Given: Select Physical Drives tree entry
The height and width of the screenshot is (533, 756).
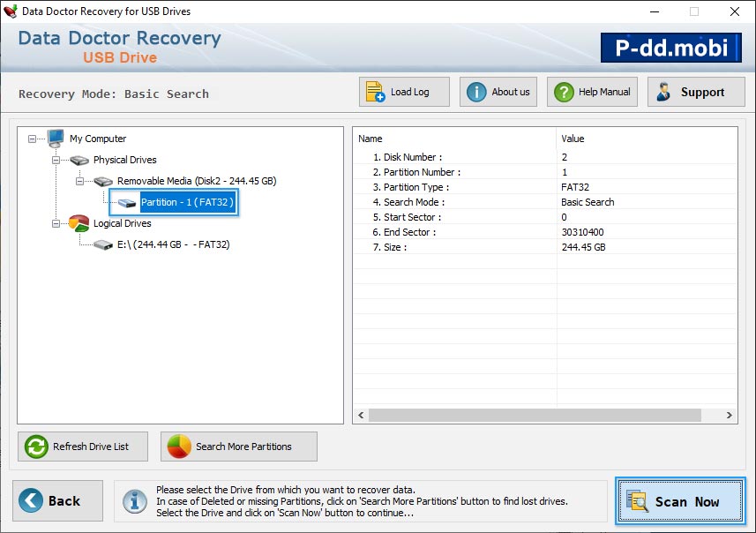Looking at the screenshot, I should [125, 160].
